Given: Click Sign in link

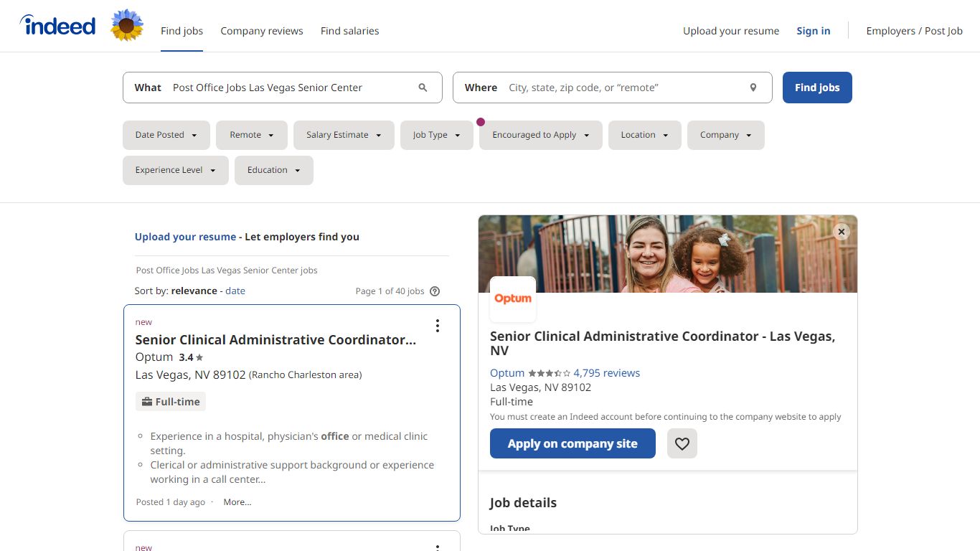Looking at the screenshot, I should click(x=814, y=31).
